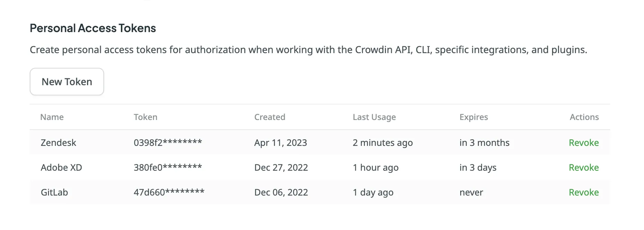Click the Personal Access Tokens heading

click(93, 28)
